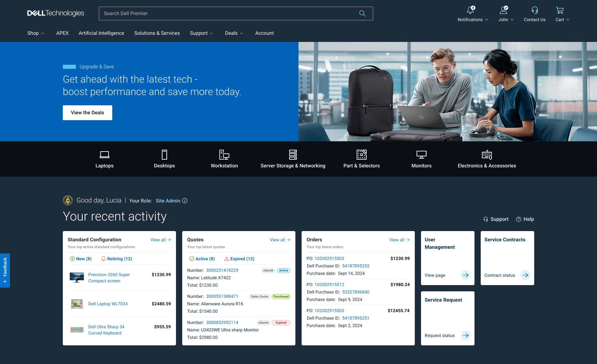This screenshot has width=597, height=364.
Task: Switch to New (8) configurations tab
Action: pos(81,259)
